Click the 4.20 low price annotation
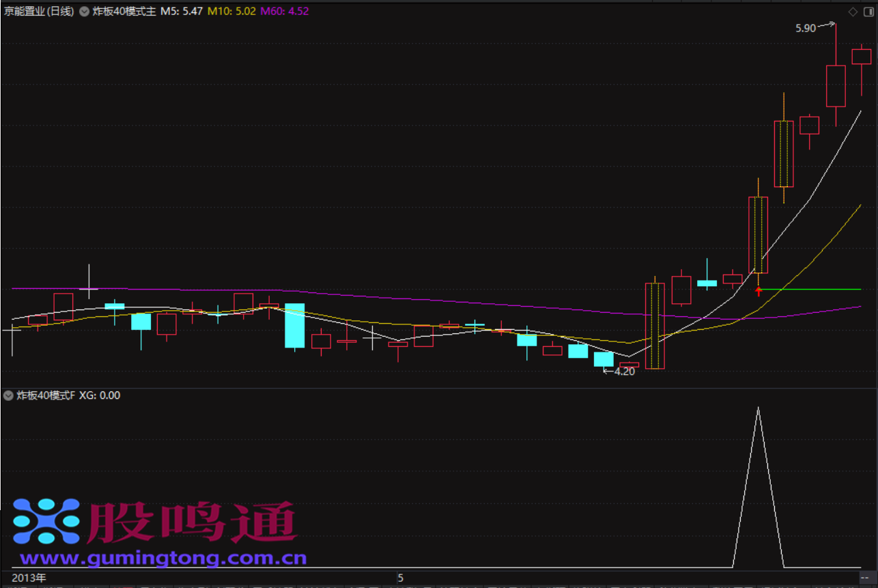Viewport: 878px width, 588px height. (624, 372)
